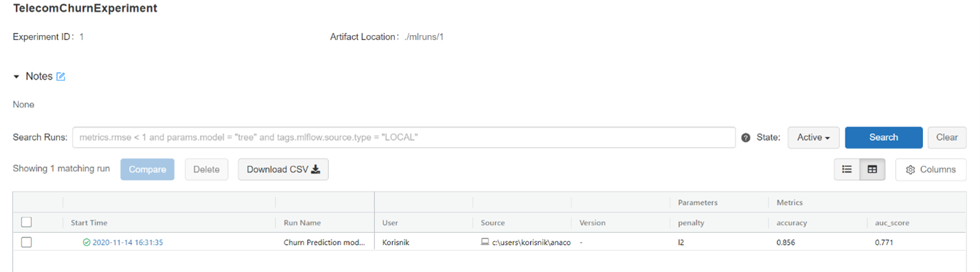
Task: Clear the search query
Action: coord(946,137)
